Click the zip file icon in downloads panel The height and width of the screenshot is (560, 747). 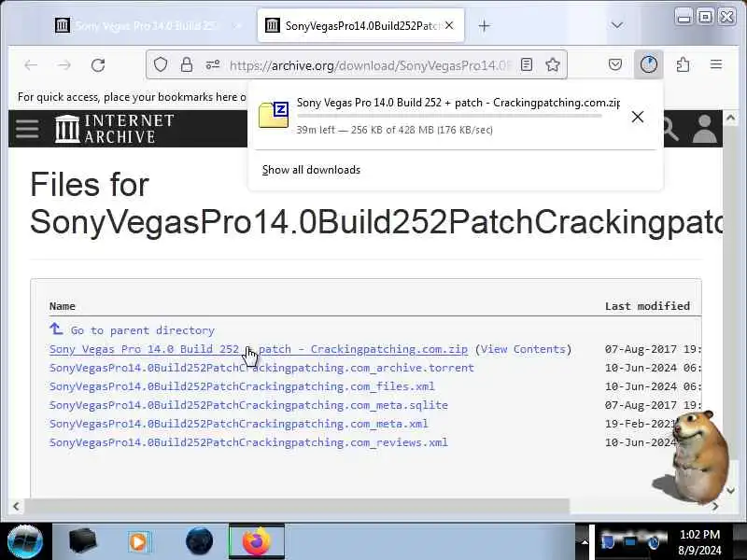[274, 115]
